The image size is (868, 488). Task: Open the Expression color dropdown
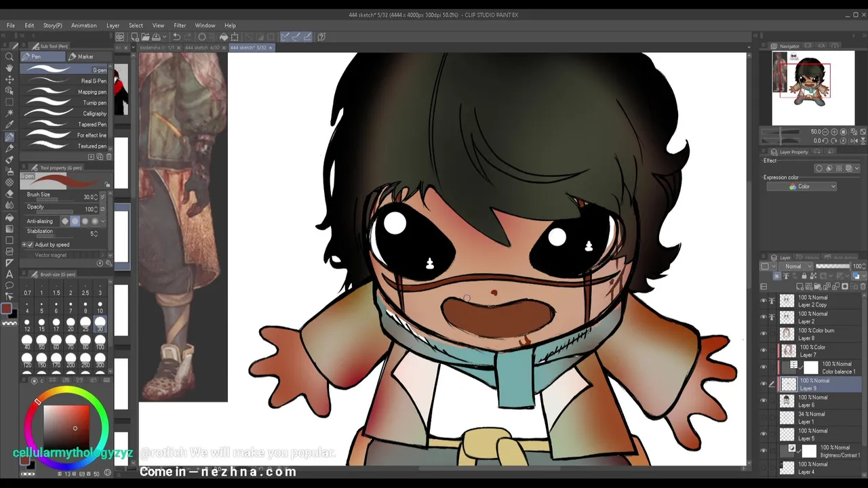point(802,186)
